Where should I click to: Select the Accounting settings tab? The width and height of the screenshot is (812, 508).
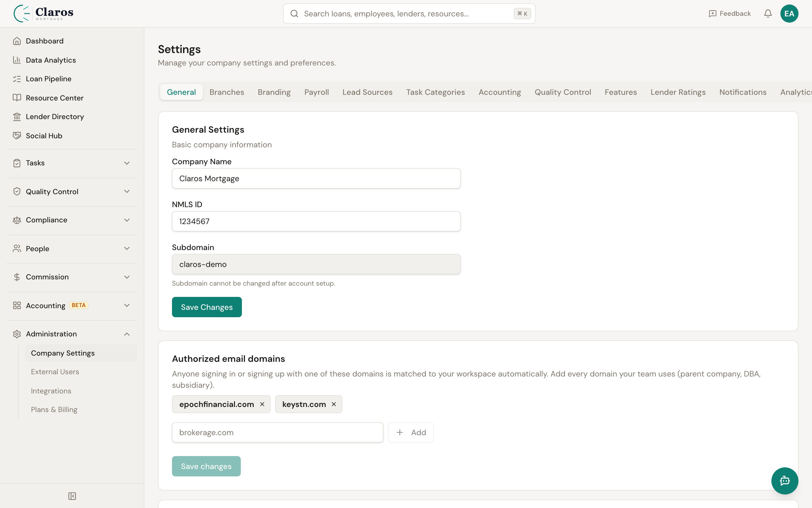coord(500,92)
